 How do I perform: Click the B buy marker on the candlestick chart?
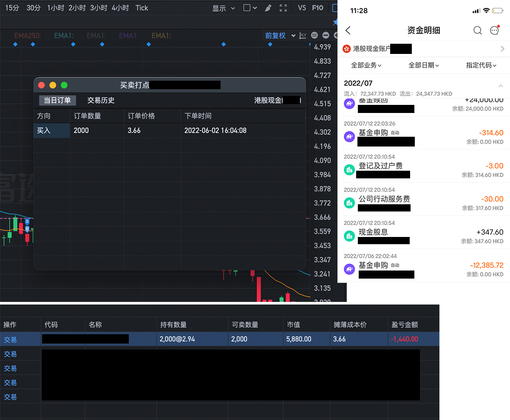pyautogui.click(x=27, y=221)
